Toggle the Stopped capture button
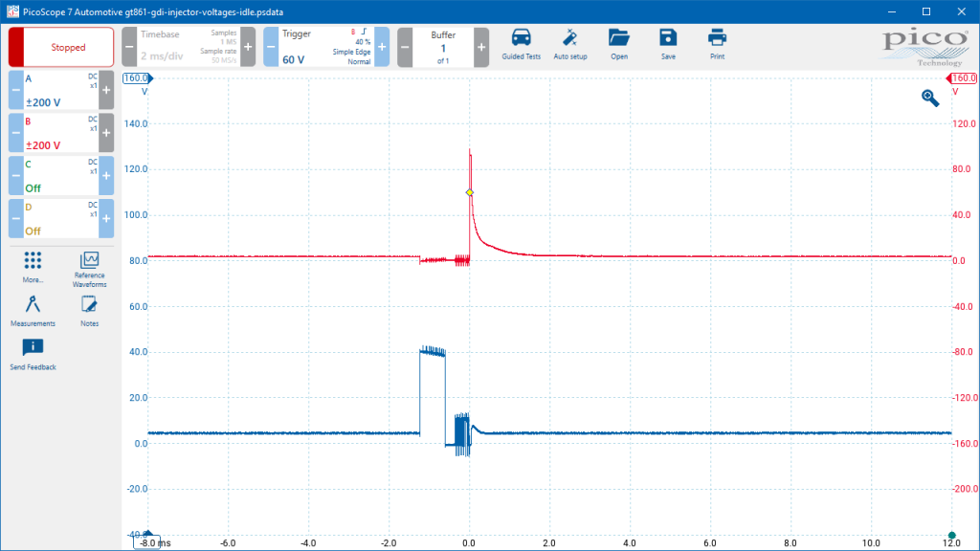 (x=61, y=47)
